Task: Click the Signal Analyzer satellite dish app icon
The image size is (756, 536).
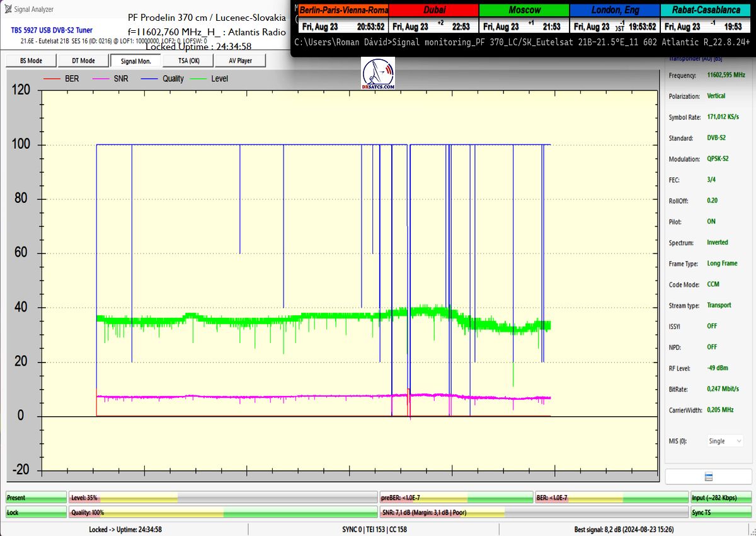Action: tap(8, 9)
